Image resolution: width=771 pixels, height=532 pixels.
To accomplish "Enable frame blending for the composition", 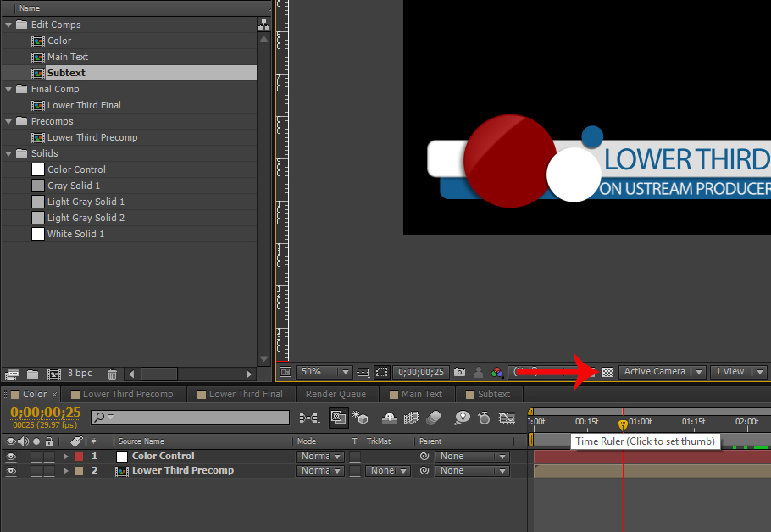I will 412,418.
